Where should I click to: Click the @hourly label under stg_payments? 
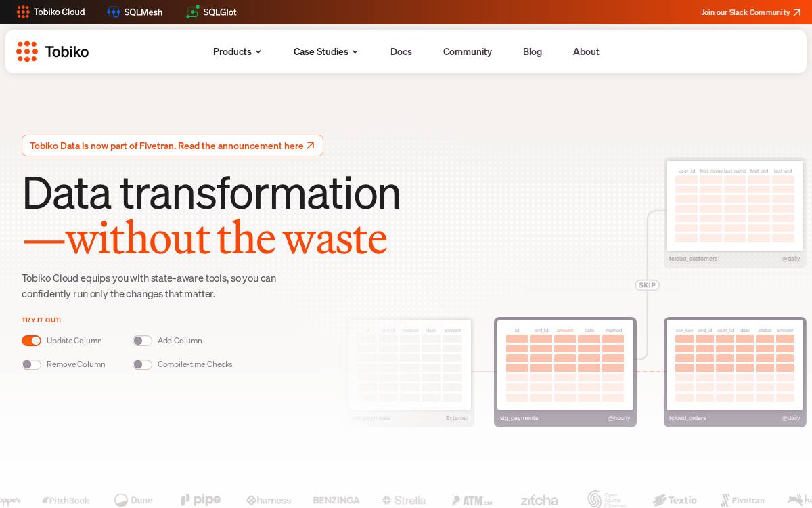[x=619, y=418]
